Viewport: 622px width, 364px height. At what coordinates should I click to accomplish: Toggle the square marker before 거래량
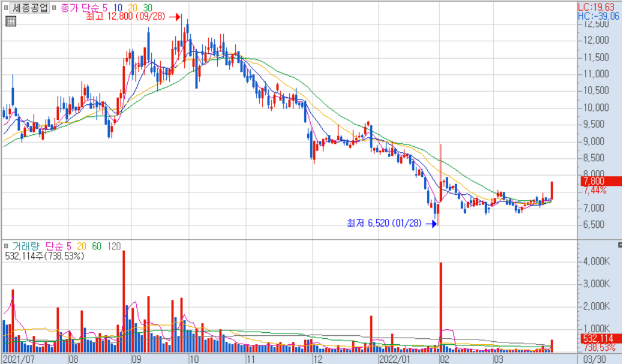pos(6,246)
